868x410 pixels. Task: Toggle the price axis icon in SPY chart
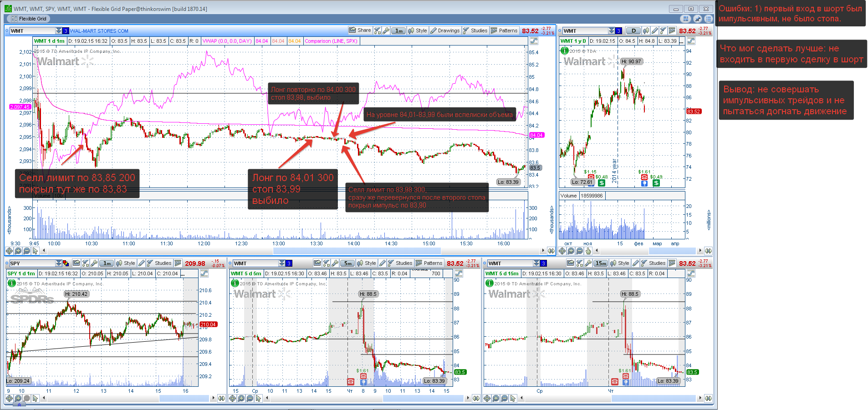pyautogui.click(x=204, y=273)
